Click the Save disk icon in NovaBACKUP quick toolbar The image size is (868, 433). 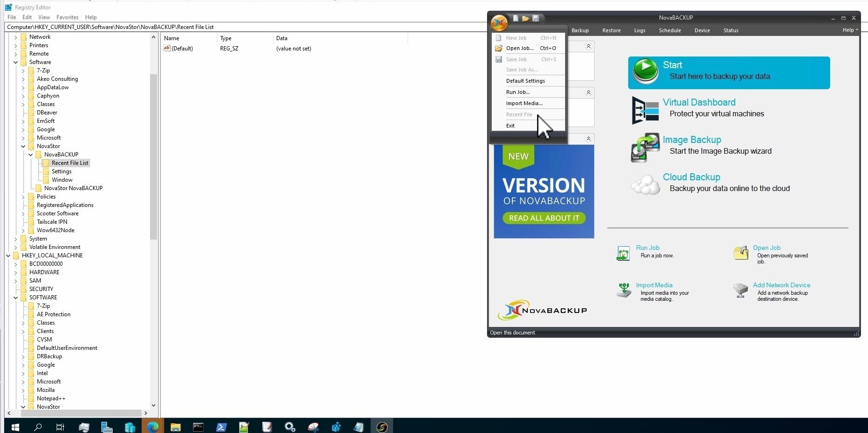click(x=536, y=18)
